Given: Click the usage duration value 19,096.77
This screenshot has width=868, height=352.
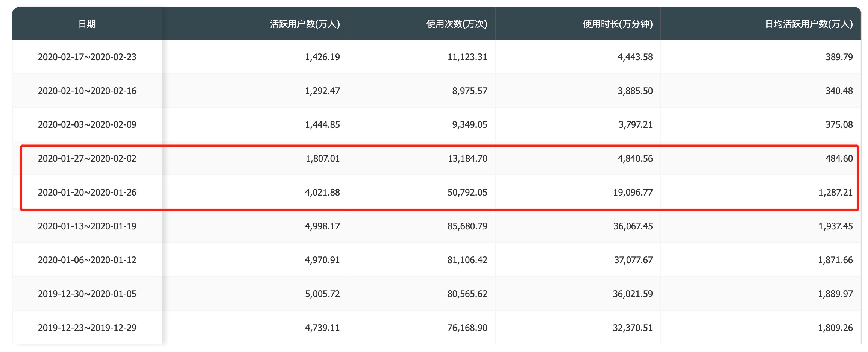Looking at the screenshot, I should tap(633, 193).
